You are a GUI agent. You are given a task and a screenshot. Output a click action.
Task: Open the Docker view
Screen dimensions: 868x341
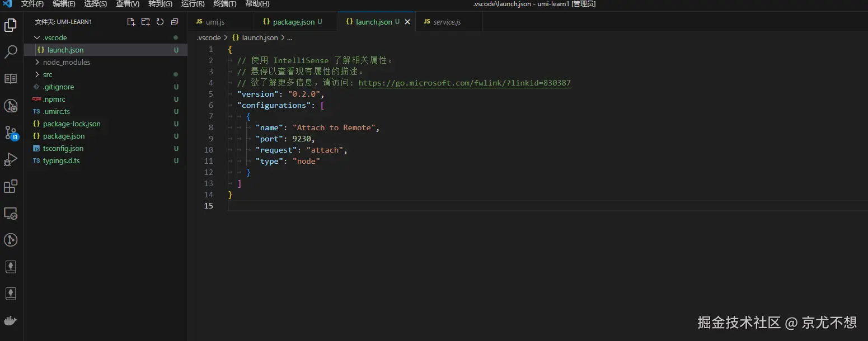point(11,320)
